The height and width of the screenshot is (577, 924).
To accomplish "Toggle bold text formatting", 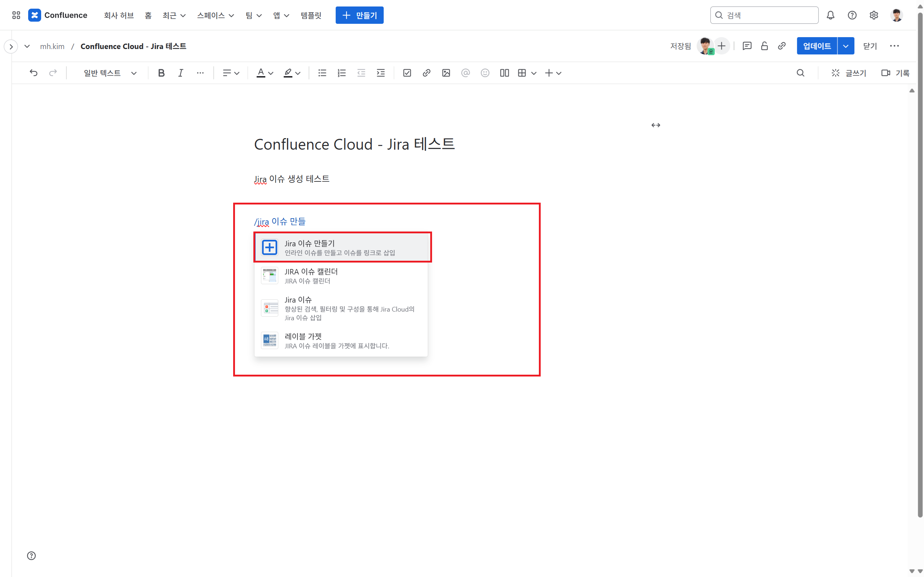I will pos(161,73).
